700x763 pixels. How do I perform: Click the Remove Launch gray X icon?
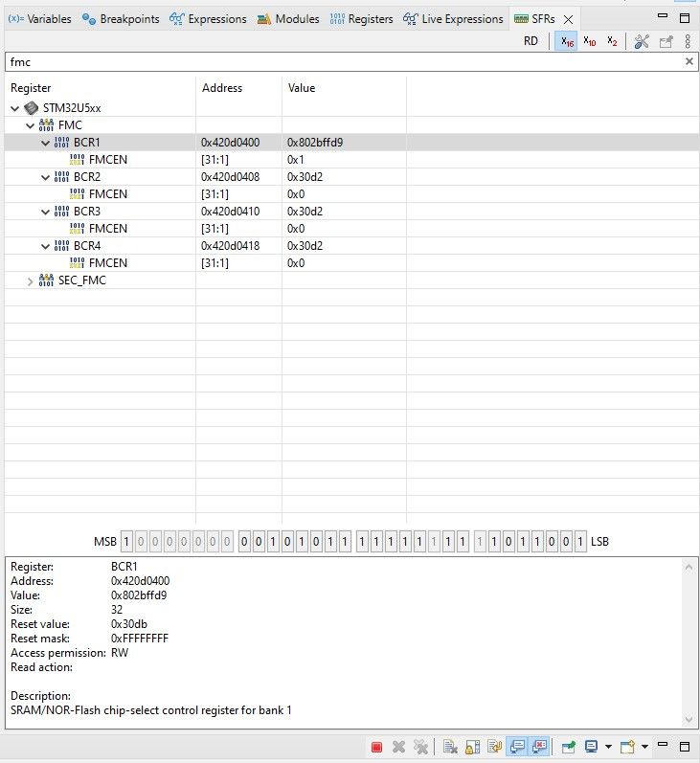click(398, 747)
